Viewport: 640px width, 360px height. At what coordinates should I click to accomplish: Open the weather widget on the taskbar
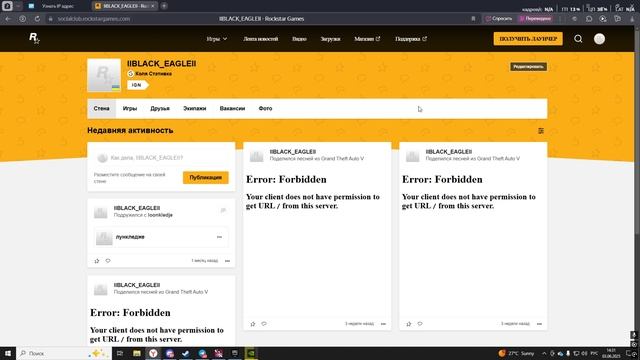(516, 353)
